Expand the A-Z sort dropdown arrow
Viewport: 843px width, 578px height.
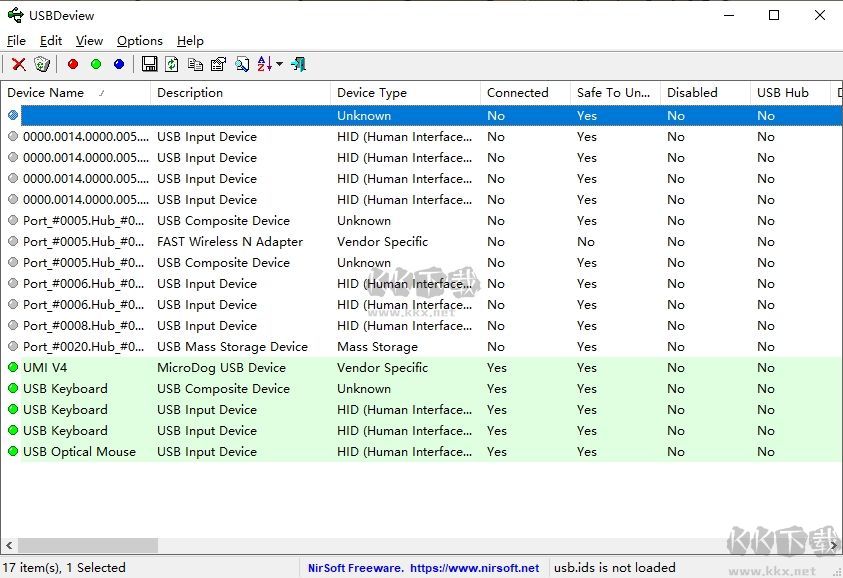coord(280,65)
